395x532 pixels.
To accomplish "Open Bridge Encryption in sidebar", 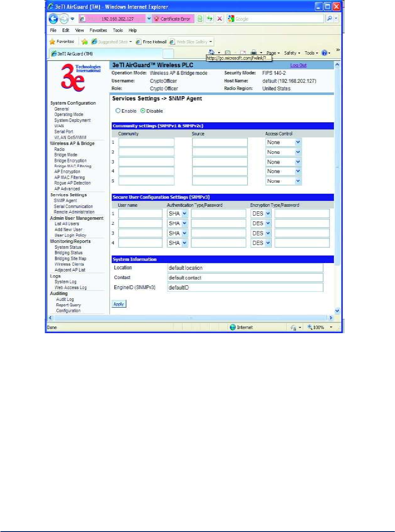I will (x=71, y=161).
